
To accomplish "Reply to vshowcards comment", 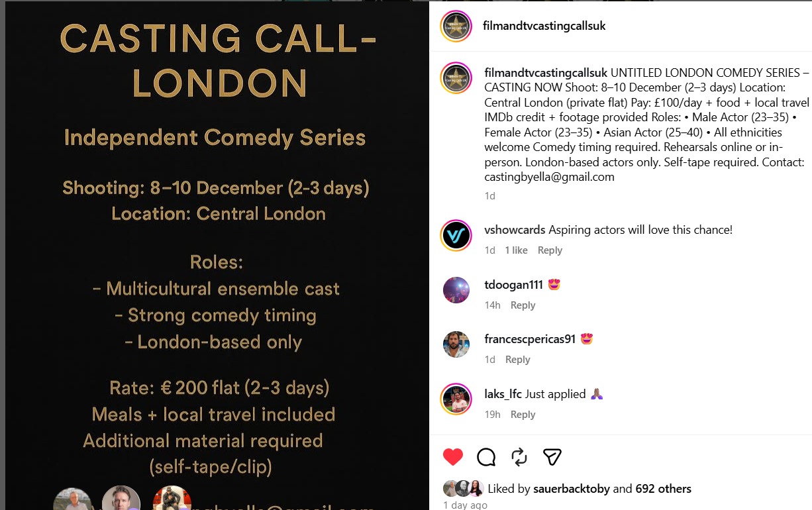I will pos(550,250).
